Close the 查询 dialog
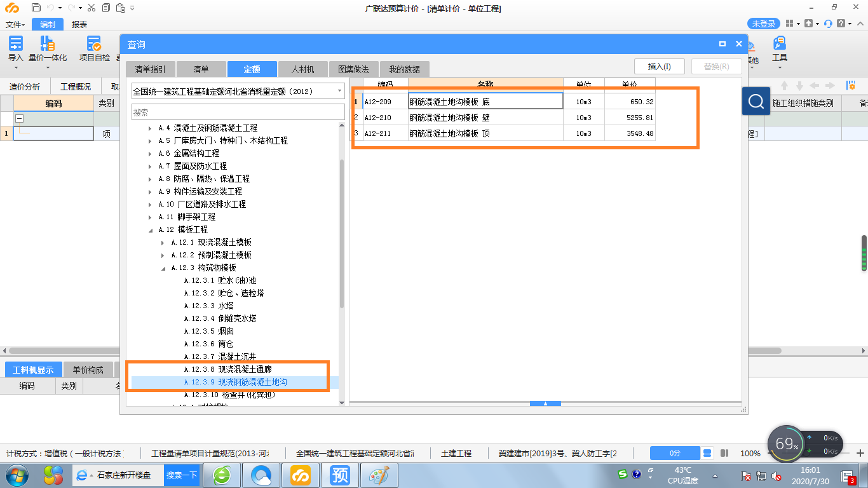 coord(739,44)
